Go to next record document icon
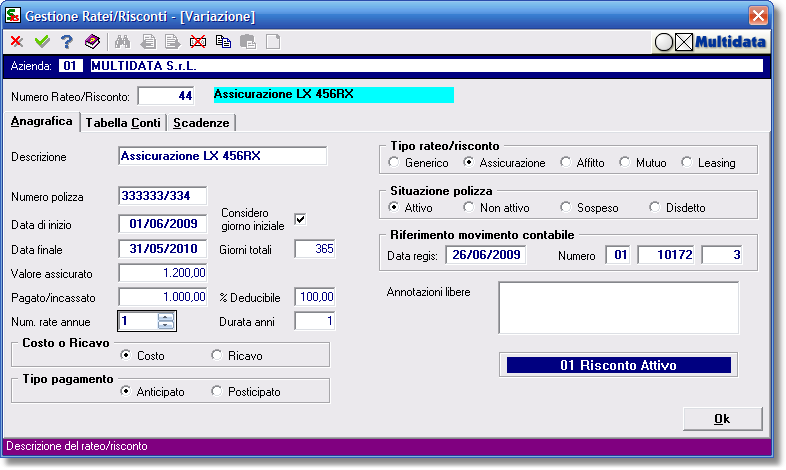This screenshot has width=786, height=470. pos(172,42)
